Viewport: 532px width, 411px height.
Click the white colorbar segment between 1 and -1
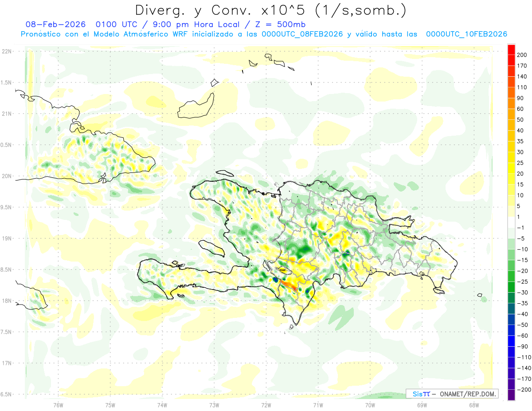[x=511, y=222]
